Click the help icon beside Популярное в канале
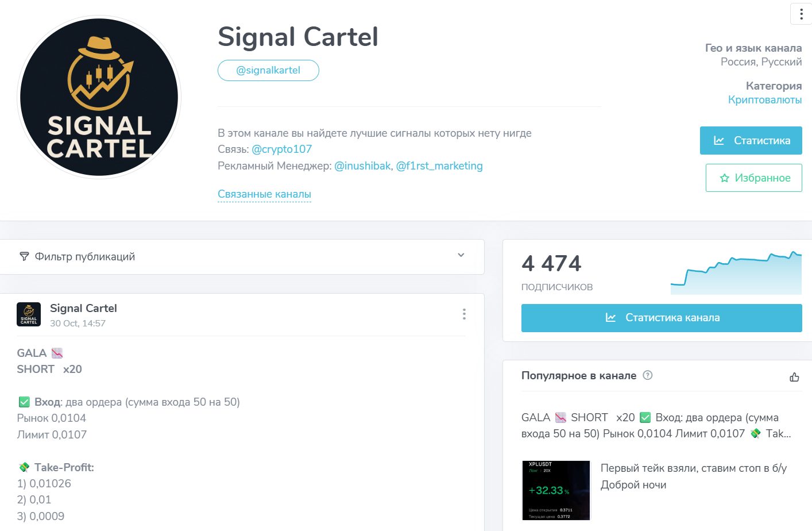 pyautogui.click(x=648, y=375)
